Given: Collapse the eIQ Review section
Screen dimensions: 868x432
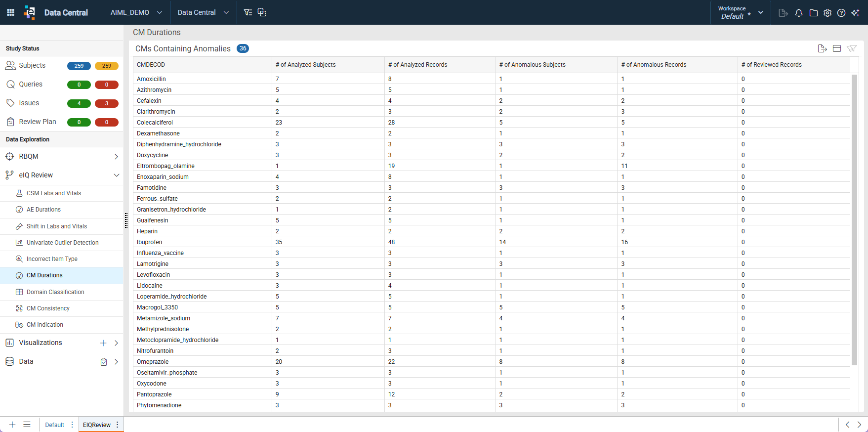Looking at the screenshot, I should pyautogui.click(x=117, y=175).
